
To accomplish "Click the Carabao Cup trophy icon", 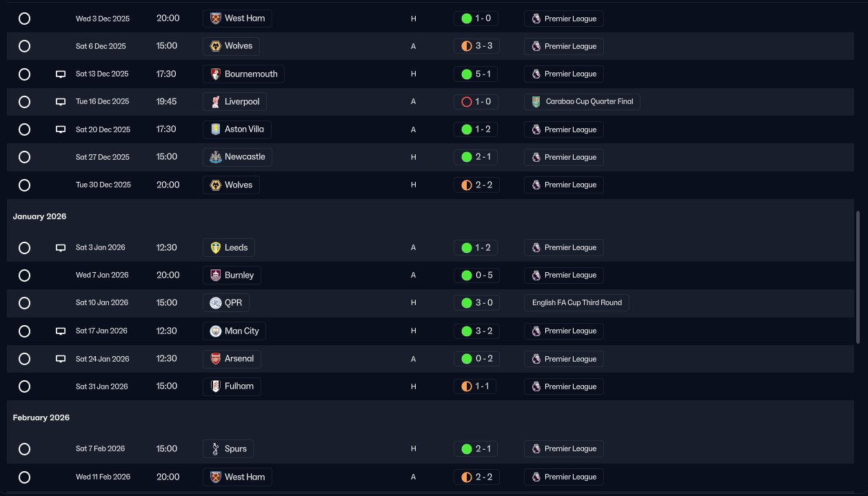I will [536, 102].
